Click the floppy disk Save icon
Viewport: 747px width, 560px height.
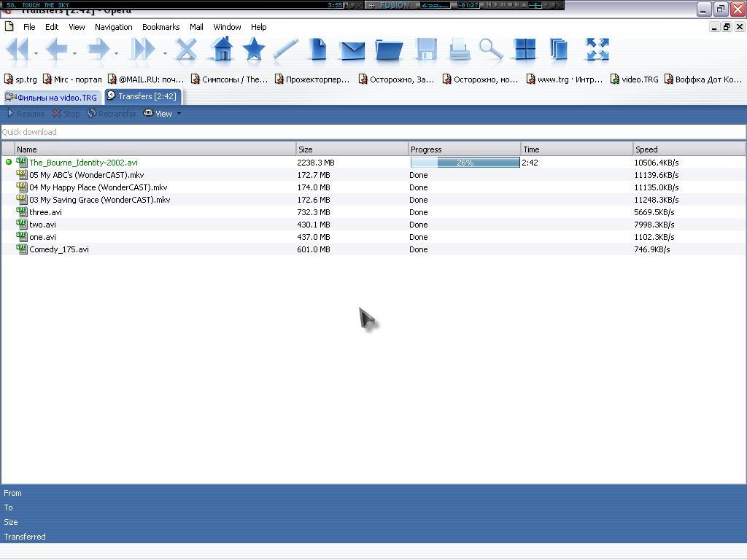click(426, 50)
